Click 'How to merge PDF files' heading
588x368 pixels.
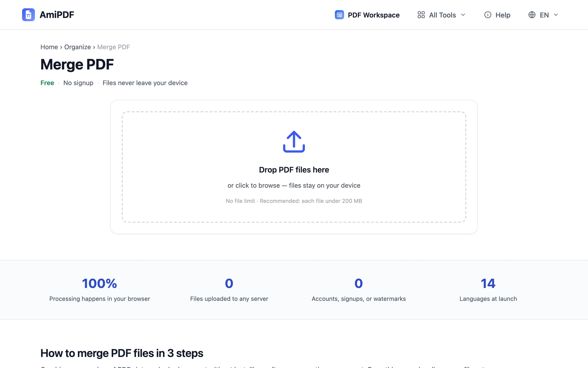point(122,353)
